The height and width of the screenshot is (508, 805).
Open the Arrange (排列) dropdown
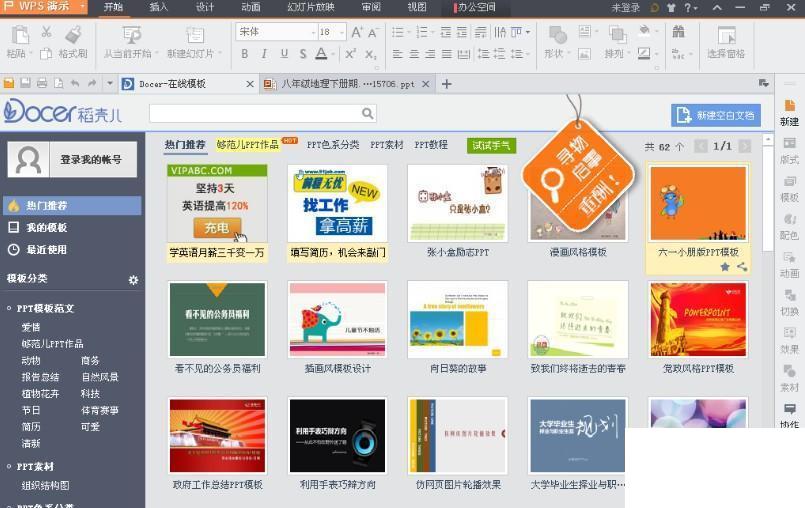(x=617, y=53)
